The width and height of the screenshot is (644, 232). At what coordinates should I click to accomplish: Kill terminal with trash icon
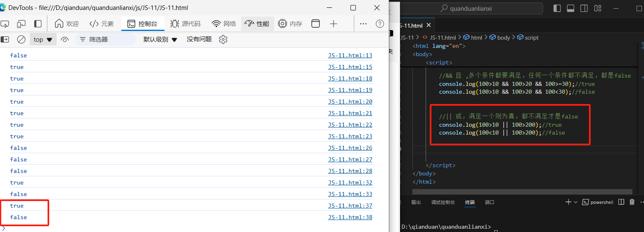click(x=632, y=202)
